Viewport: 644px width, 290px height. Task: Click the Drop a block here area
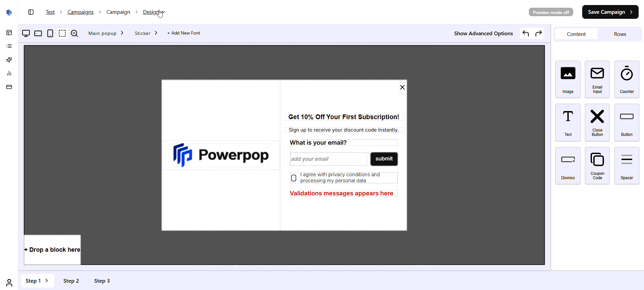tap(52, 250)
